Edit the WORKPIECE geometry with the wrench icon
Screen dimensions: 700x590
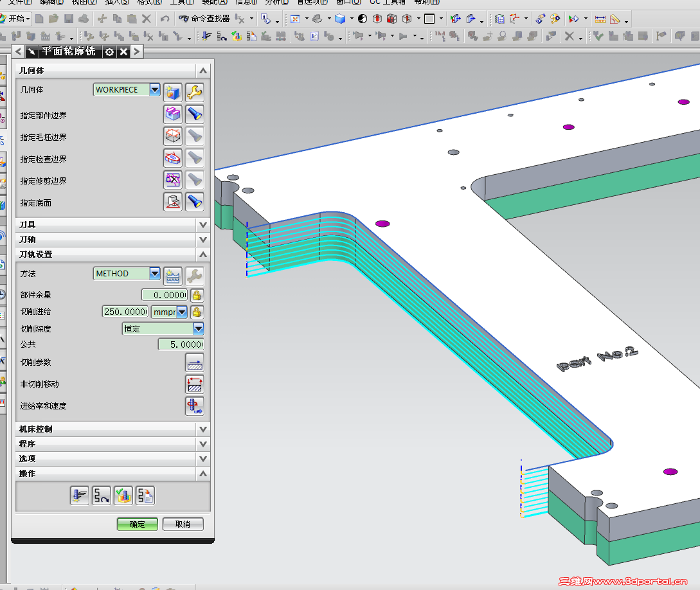click(x=195, y=93)
